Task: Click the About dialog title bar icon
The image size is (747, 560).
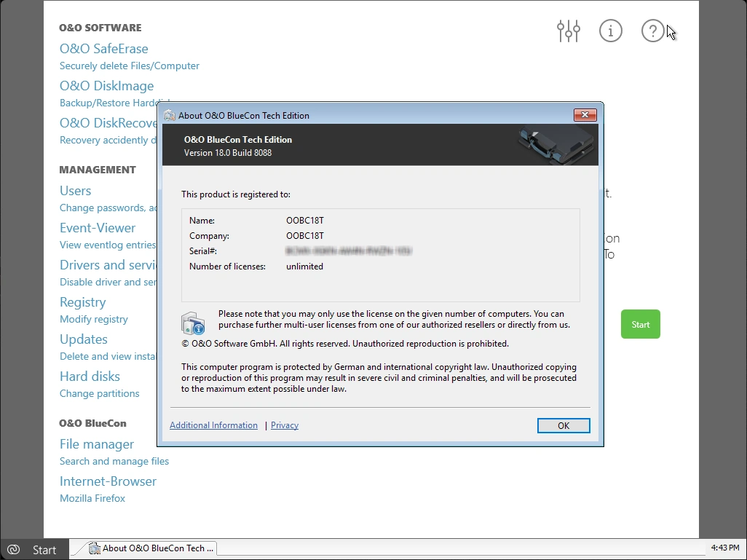Action: 170,115
